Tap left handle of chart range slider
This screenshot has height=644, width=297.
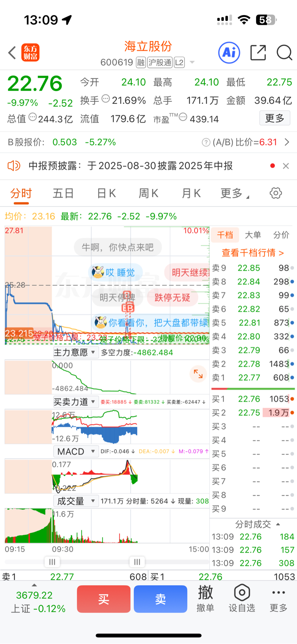coord(52,562)
